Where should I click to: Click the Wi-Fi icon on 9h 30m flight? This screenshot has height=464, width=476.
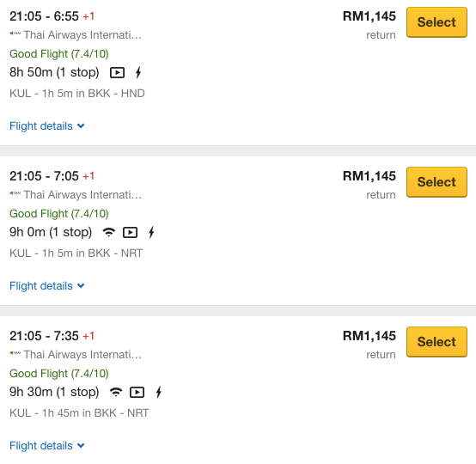click(116, 392)
